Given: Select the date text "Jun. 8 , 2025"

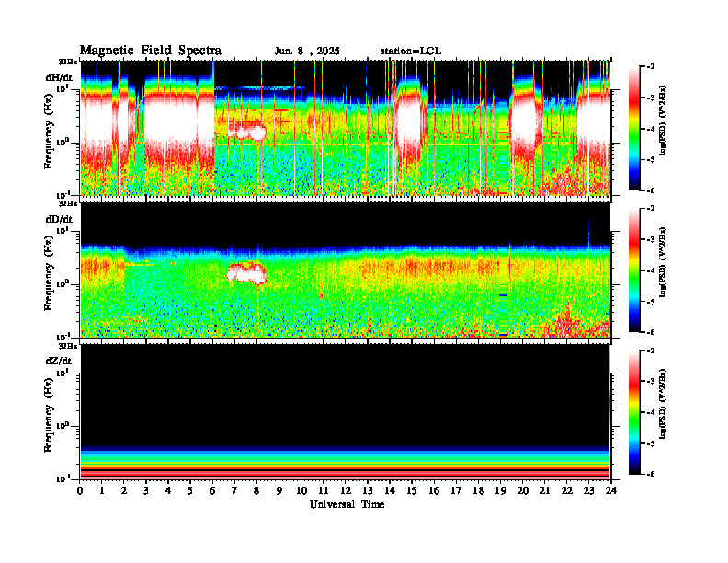Looking at the screenshot, I should pyautogui.click(x=307, y=52).
